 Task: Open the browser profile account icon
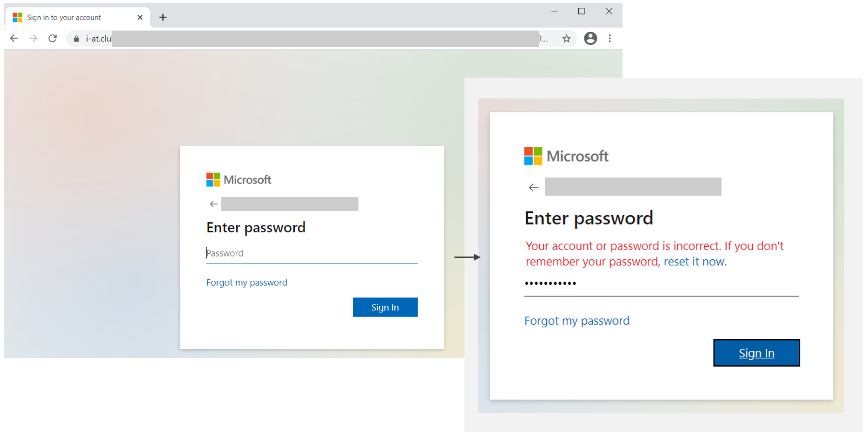(x=590, y=38)
